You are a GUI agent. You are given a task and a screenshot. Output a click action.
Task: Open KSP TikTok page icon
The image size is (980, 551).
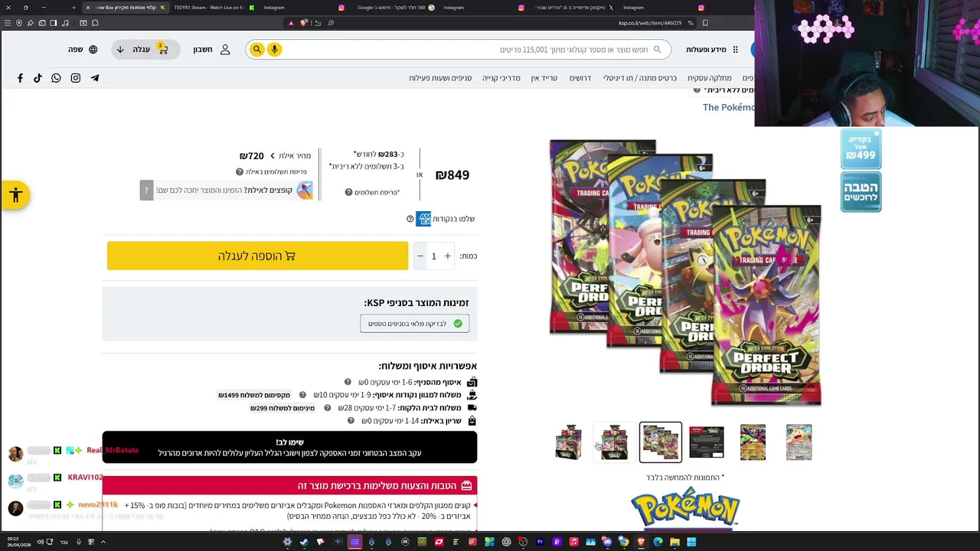click(x=38, y=78)
